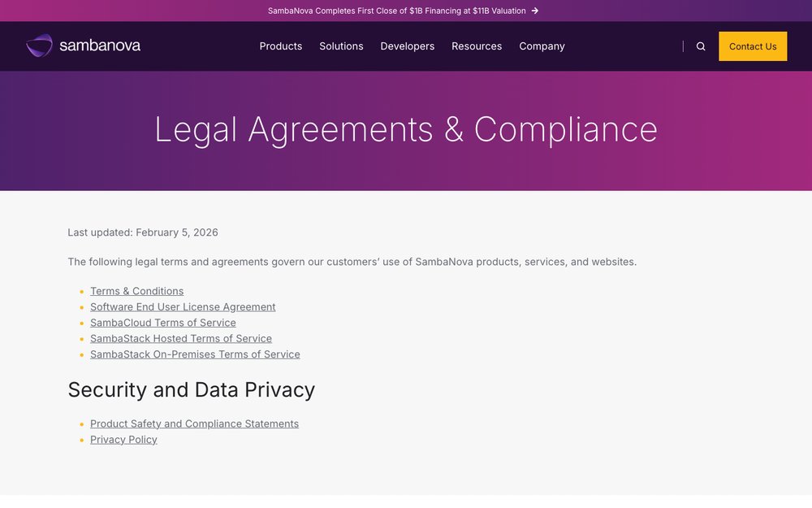Image resolution: width=812 pixels, height=508 pixels.
Task: Open the Solutions menu
Action: coord(341,46)
